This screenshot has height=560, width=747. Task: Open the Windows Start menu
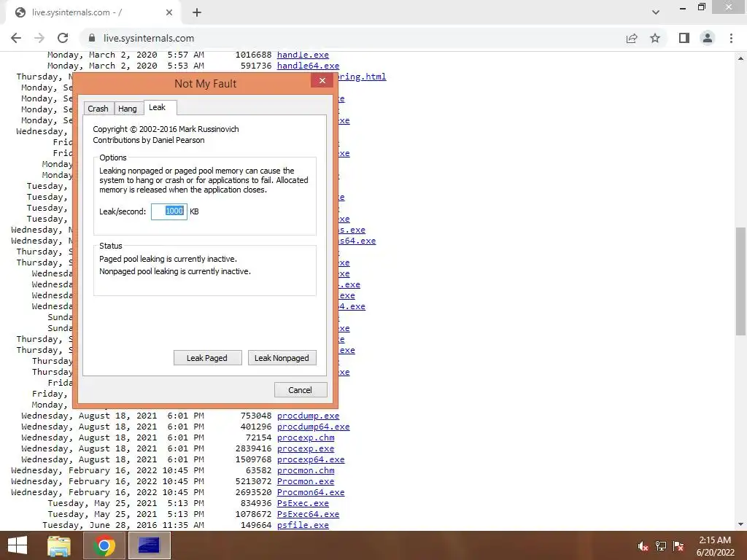pyautogui.click(x=18, y=545)
